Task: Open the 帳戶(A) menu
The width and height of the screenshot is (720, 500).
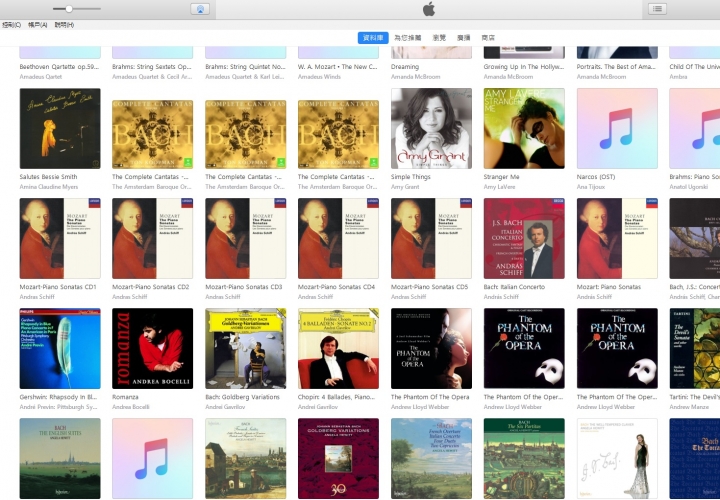Action: coord(38,25)
